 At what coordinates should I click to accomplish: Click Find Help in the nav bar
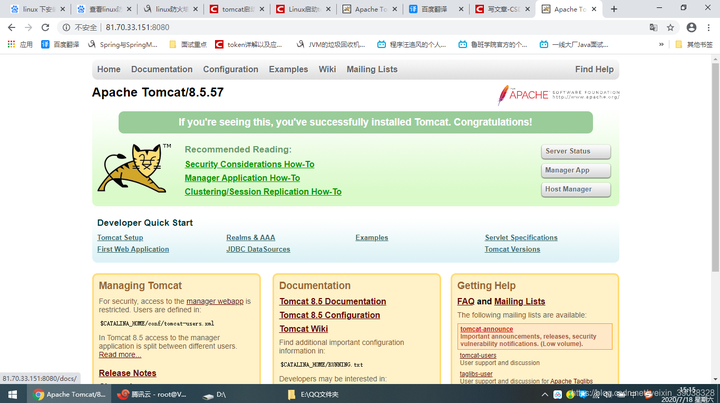[x=594, y=69]
